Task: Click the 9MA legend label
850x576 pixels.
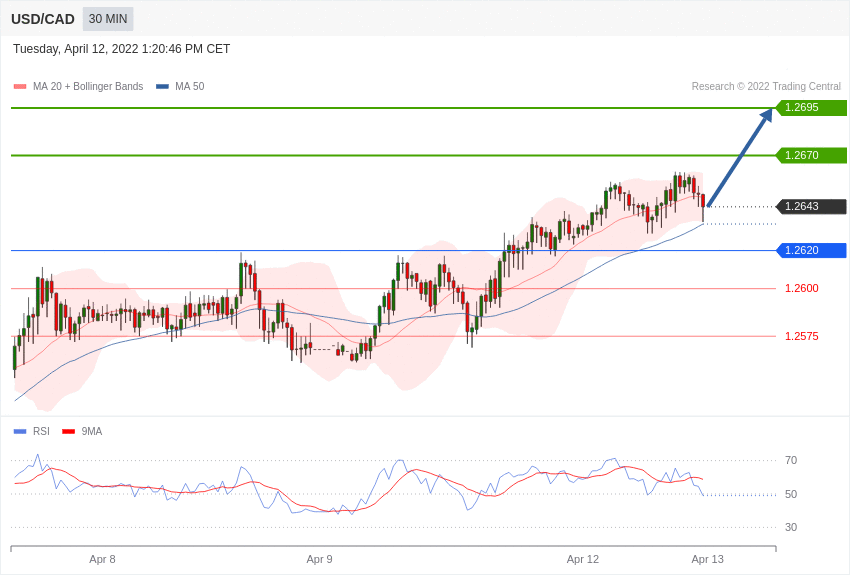Action: point(92,431)
